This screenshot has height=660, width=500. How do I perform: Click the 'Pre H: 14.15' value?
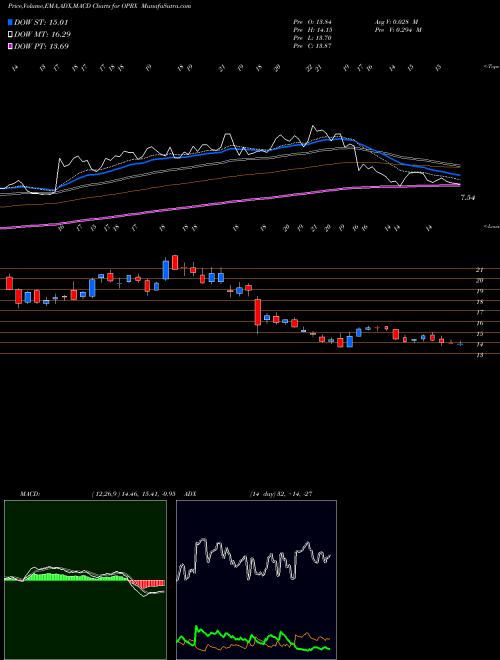pos(313,30)
